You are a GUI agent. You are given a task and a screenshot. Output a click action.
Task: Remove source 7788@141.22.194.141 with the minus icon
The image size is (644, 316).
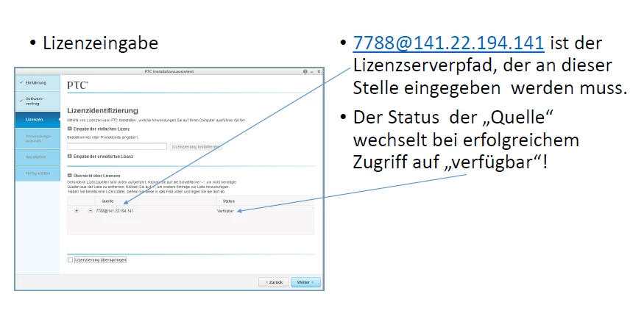(91, 211)
